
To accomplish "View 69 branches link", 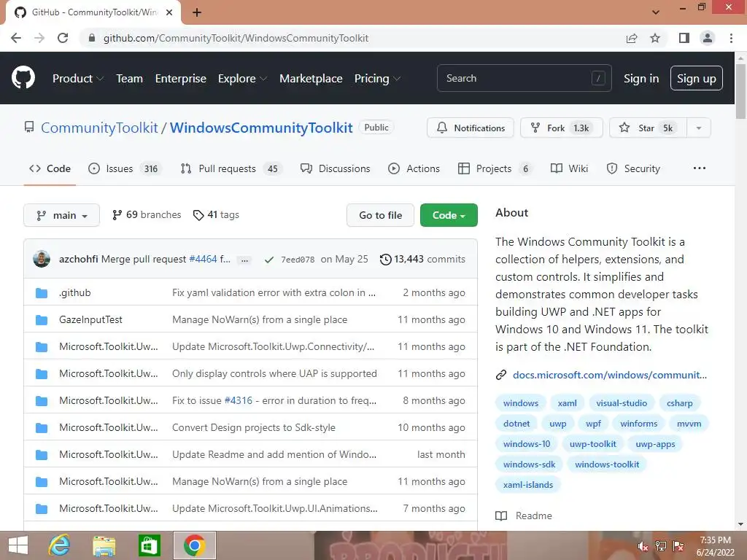I will tap(147, 215).
